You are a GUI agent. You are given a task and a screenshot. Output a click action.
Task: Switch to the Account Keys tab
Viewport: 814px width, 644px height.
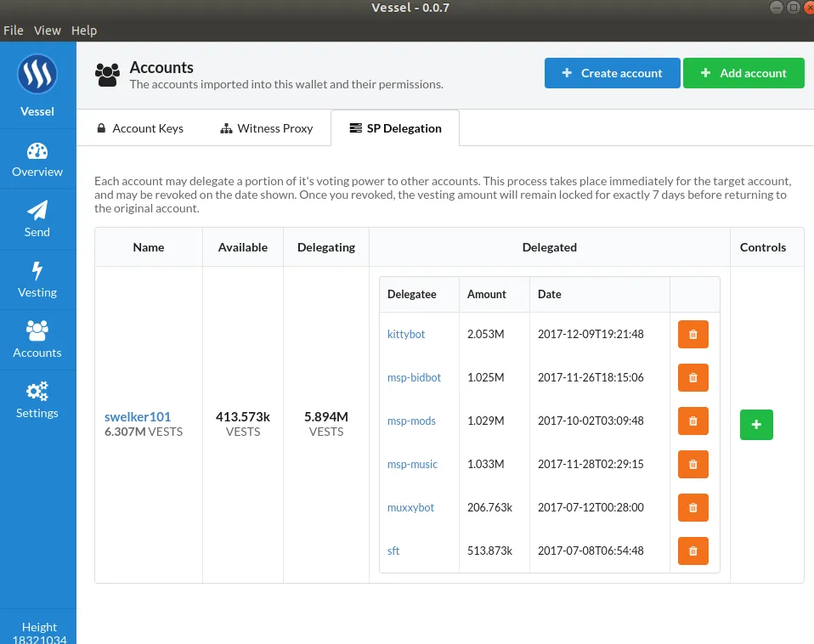point(140,128)
